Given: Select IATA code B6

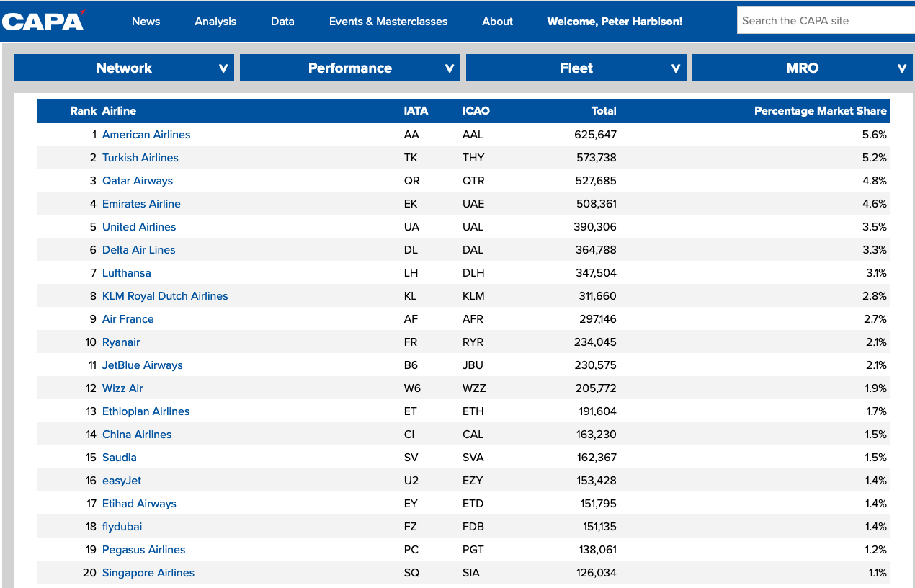Looking at the screenshot, I should (x=411, y=365).
